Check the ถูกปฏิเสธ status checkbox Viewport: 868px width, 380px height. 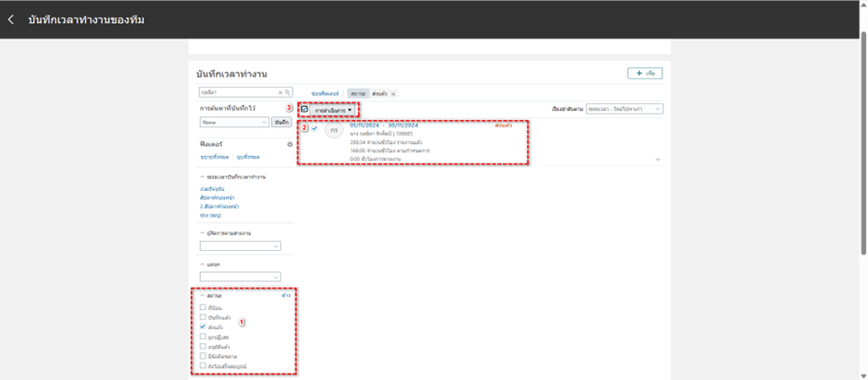click(203, 337)
